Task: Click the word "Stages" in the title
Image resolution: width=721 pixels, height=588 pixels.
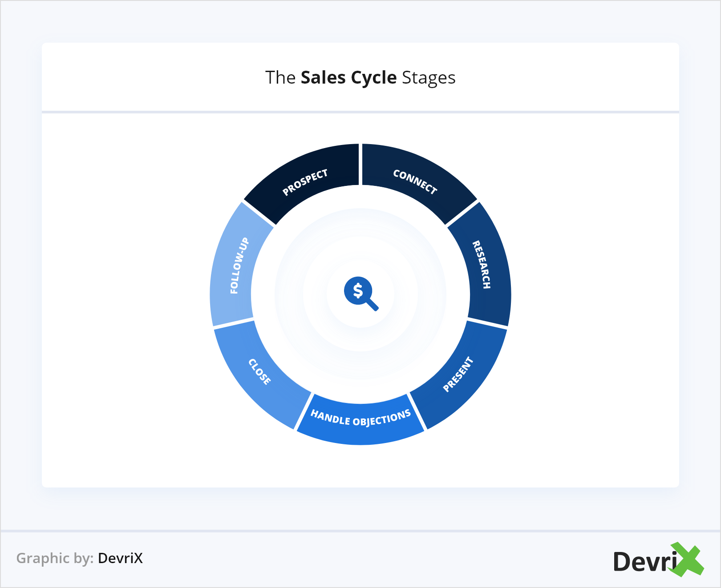Action: (x=429, y=78)
